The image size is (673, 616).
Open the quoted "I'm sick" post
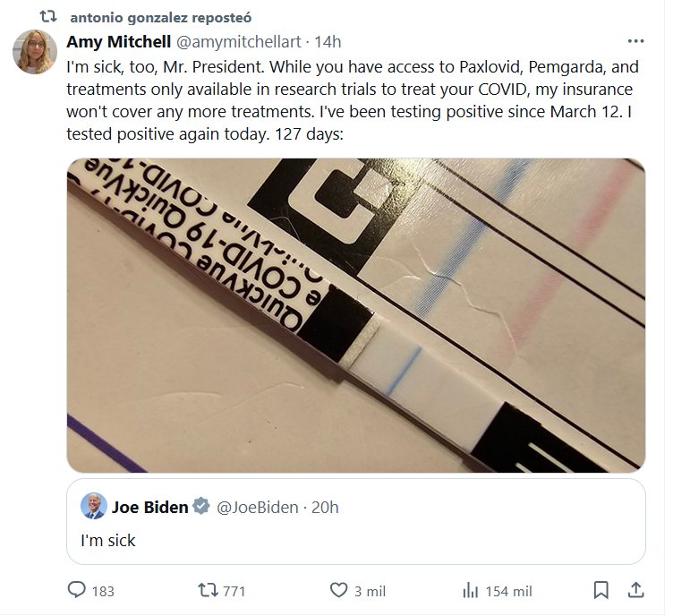click(x=355, y=541)
